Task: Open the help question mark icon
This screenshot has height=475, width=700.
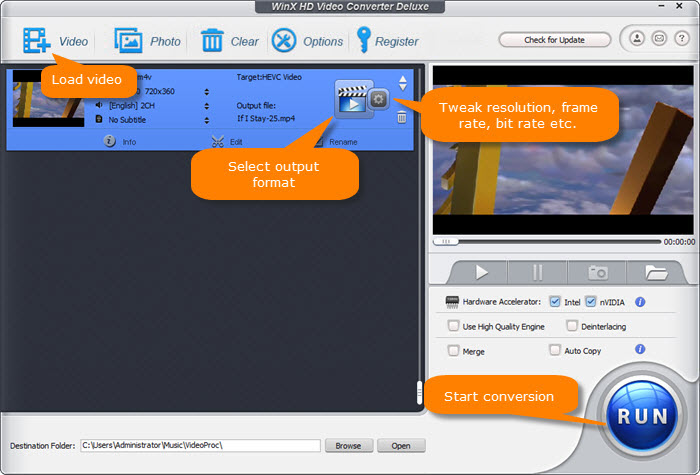Action: click(x=681, y=38)
